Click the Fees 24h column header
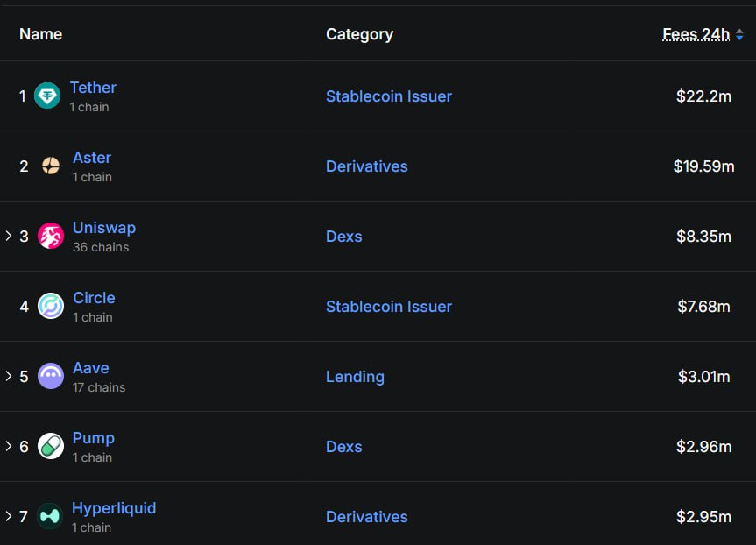Screen dimensions: 756x545 [x=696, y=34]
